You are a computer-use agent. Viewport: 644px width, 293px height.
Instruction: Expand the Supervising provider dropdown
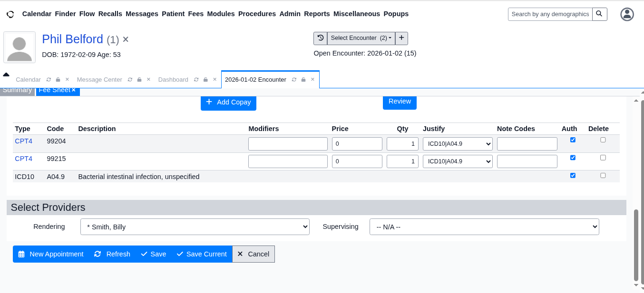484,227
